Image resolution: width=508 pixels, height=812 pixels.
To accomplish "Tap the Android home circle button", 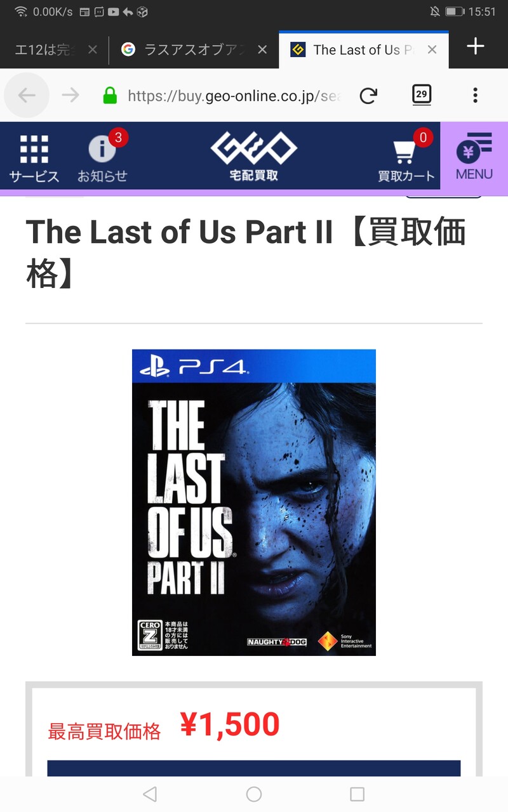I will pyautogui.click(x=254, y=794).
